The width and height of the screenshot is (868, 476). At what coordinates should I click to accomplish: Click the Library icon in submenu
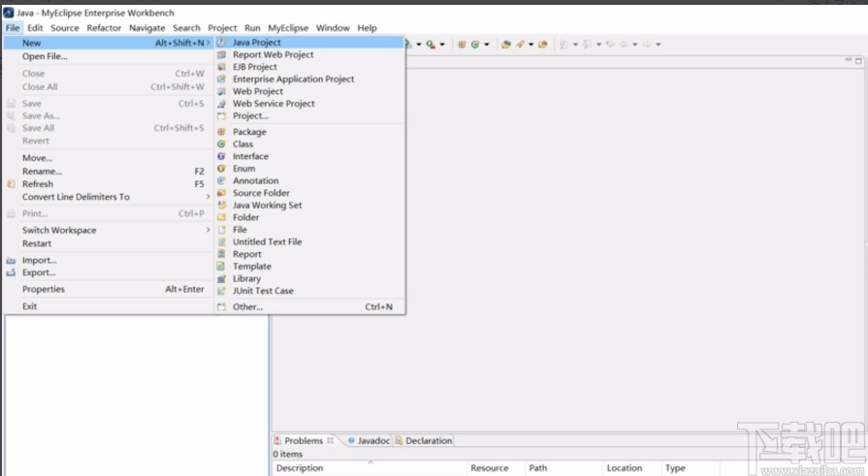point(221,278)
